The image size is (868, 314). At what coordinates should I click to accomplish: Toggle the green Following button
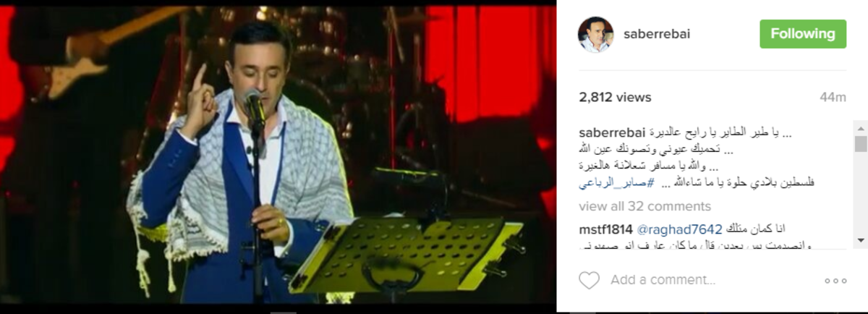pyautogui.click(x=803, y=34)
